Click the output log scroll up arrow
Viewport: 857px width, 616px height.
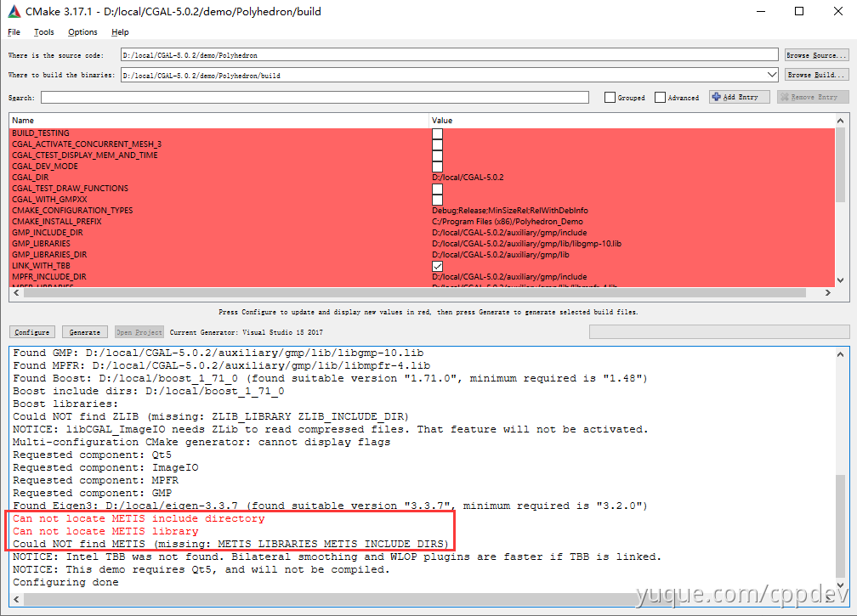click(840, 353)
